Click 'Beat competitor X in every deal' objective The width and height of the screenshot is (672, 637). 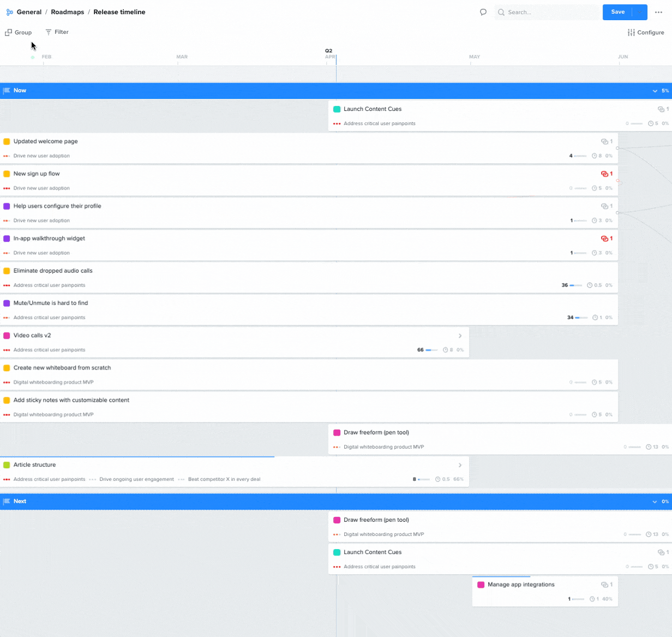224,479
